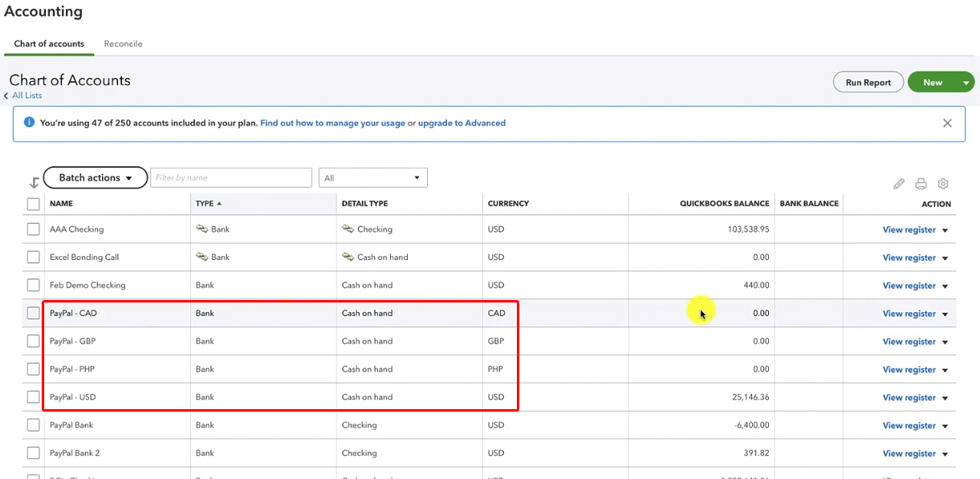Screen dimensions: 980x479
Task: Click the BANK BALANCE column header
Action: click(809, 204)
